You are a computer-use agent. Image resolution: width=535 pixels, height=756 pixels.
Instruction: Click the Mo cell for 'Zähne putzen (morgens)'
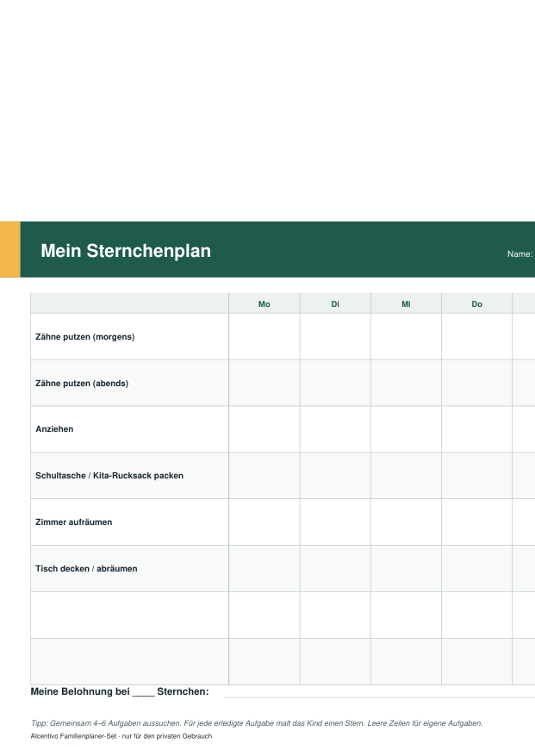tap(264, 336)
